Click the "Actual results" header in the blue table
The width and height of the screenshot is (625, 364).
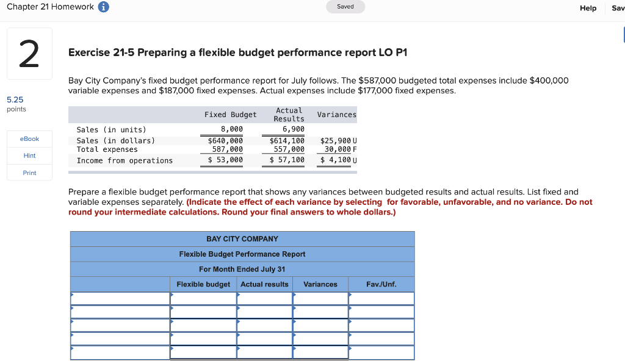[264, 284]
